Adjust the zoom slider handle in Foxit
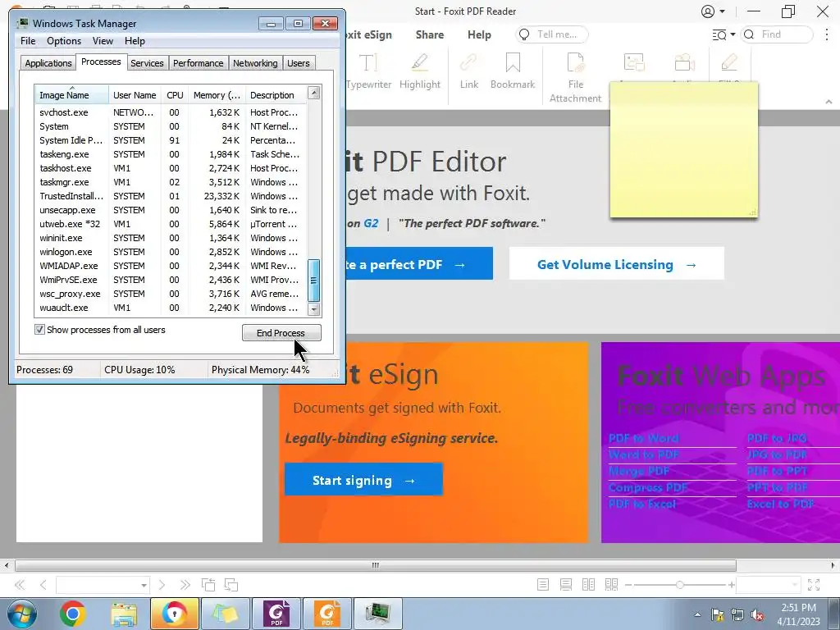 coord(680,585)
